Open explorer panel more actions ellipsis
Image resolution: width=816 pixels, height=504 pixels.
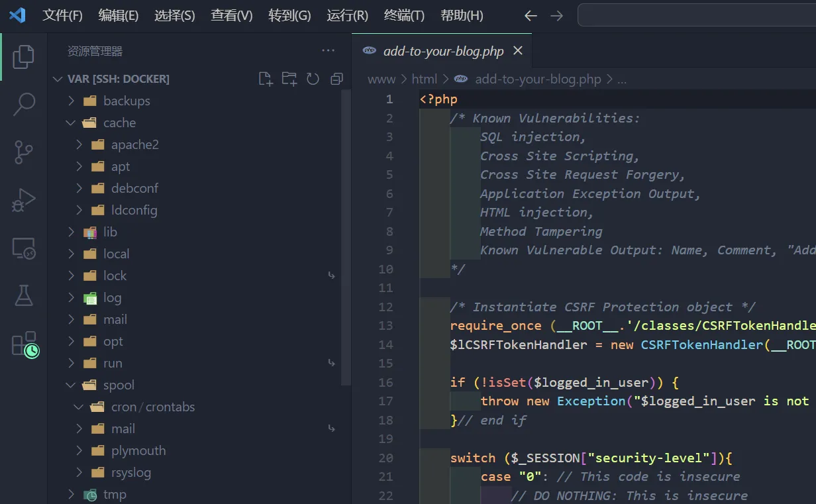(328, 51)
